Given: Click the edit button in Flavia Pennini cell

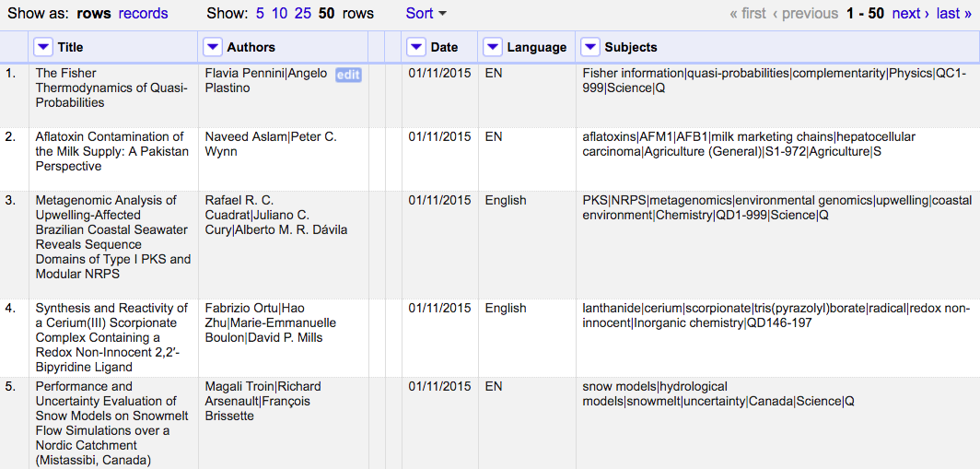Looking at the screenshot, I should tap(348, 75).
